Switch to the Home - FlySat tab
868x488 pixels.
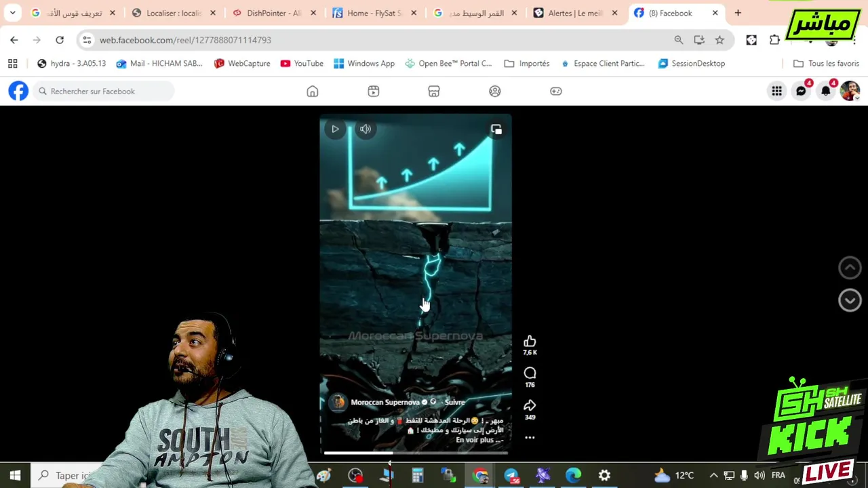pyautogui.click(x=374, y=13)
